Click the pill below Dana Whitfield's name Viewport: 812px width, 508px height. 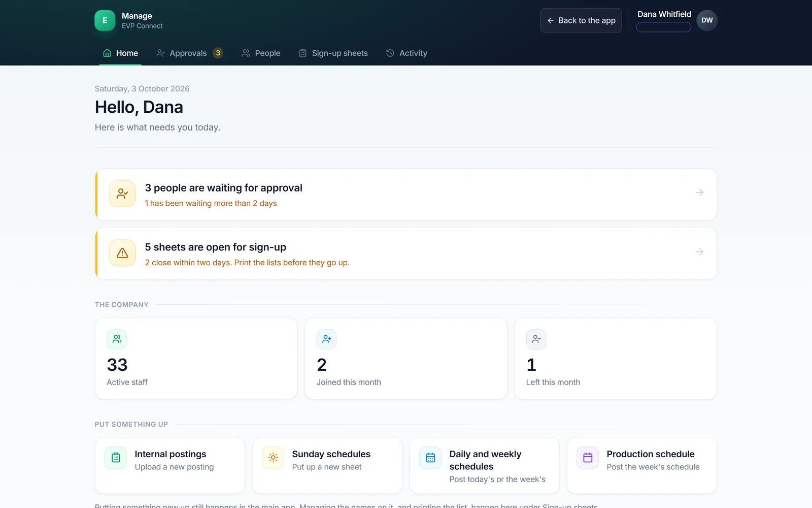pyautogui.click(x=664, y=27)
